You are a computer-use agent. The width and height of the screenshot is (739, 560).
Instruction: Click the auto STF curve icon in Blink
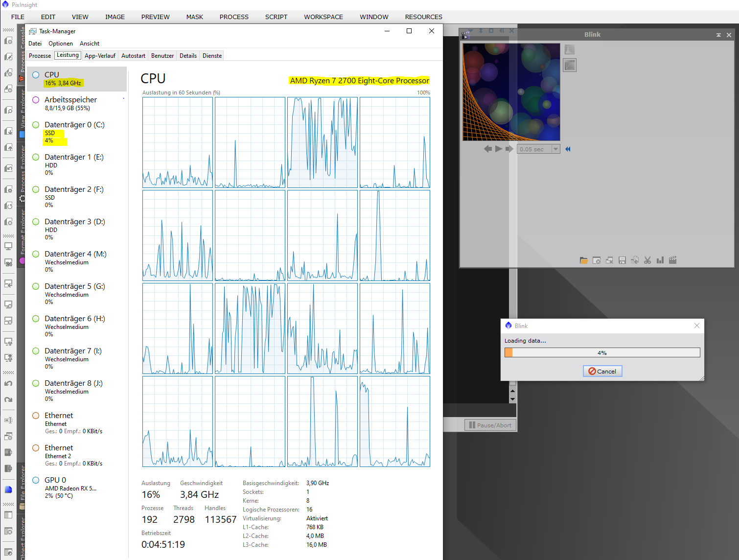(x=570, y=65)
